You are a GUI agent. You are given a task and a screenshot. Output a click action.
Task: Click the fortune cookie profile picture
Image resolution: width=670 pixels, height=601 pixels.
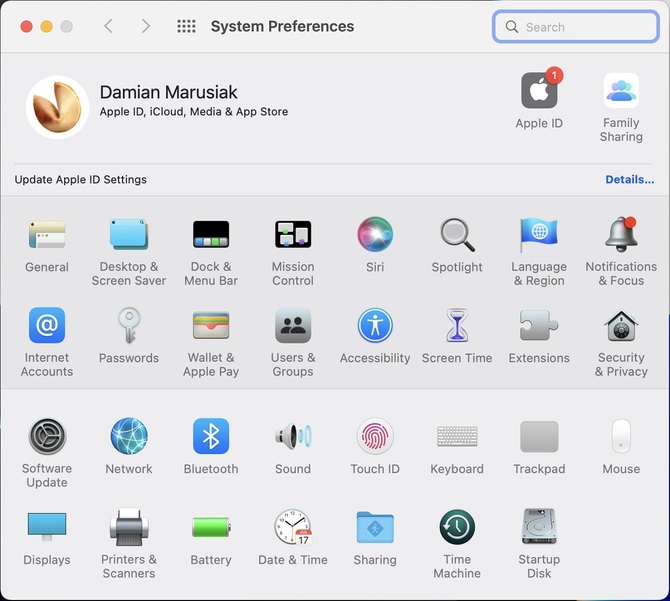coord(57,107)
